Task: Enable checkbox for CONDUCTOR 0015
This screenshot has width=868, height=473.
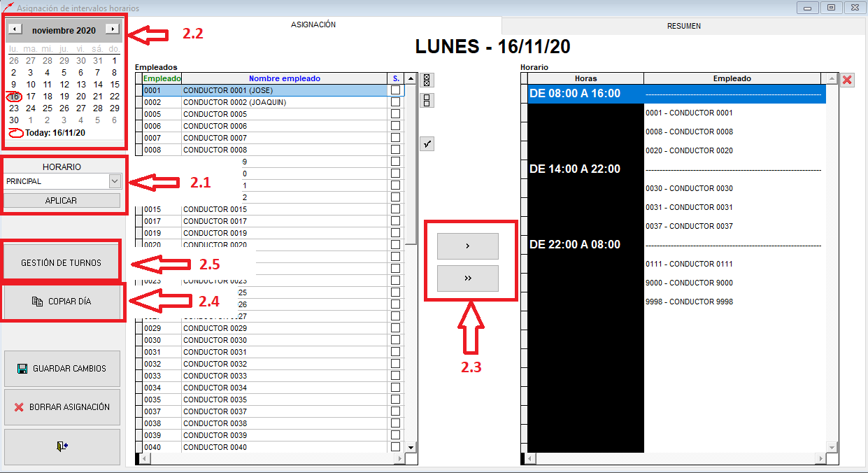Action: [x=396, y=209]
